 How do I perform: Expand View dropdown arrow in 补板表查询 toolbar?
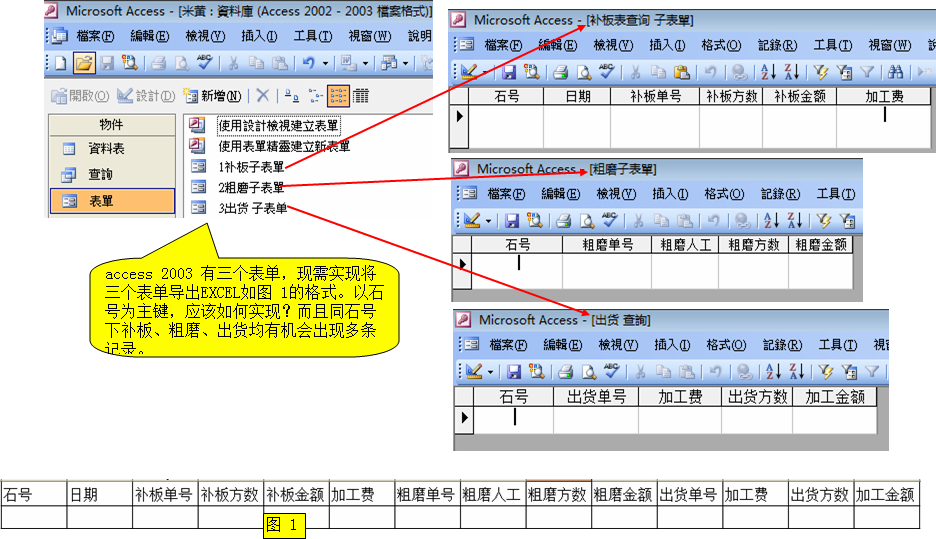pos(486,72)
